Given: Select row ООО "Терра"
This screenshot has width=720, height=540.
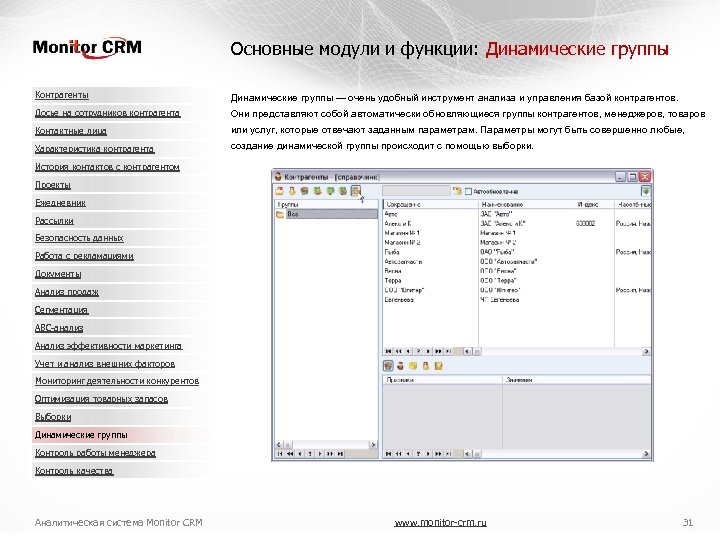Looking at the screenshot, I should point(517,281).
